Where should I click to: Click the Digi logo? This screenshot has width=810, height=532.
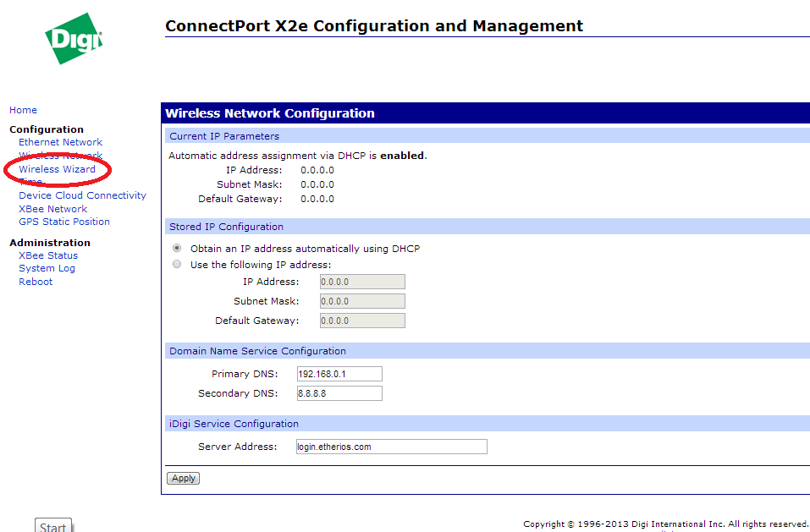click(74, 39)
